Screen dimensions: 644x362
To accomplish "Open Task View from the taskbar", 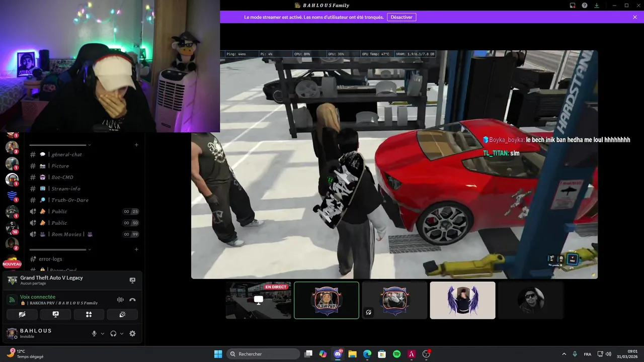I will tap(308, 354).
